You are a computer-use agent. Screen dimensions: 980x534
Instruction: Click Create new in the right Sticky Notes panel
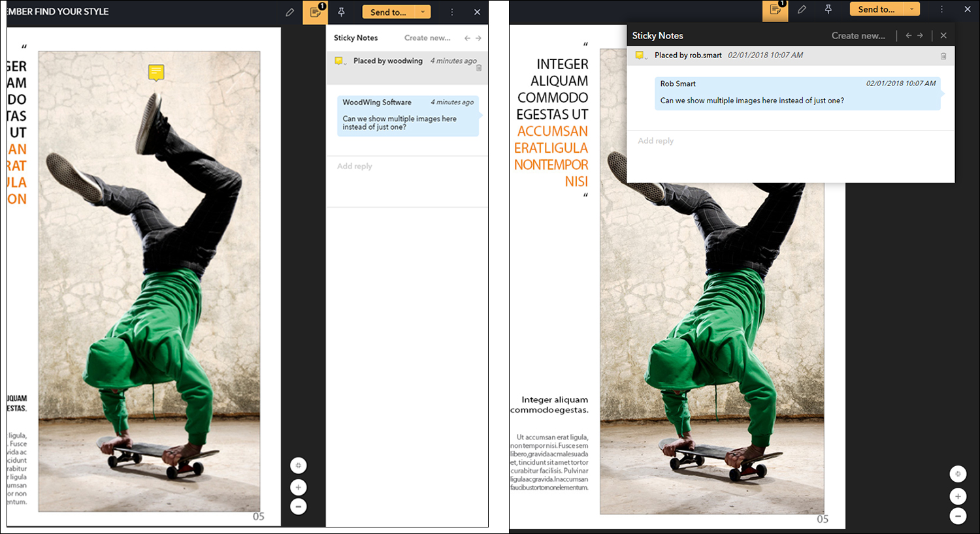coord(858,36)
